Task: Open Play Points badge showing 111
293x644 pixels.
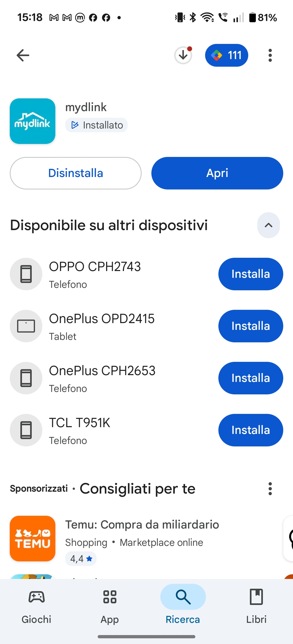Action: (227, 55)
